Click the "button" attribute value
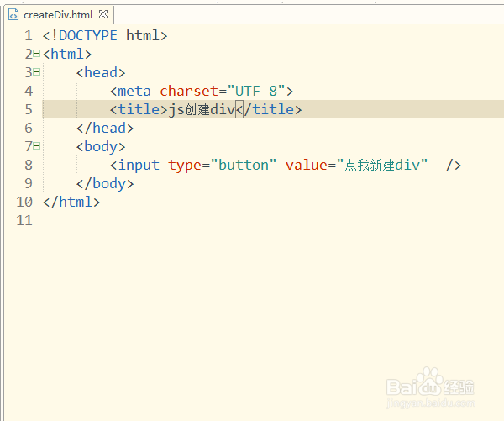Screen dimensions: 504x421 tap(244, 165)
